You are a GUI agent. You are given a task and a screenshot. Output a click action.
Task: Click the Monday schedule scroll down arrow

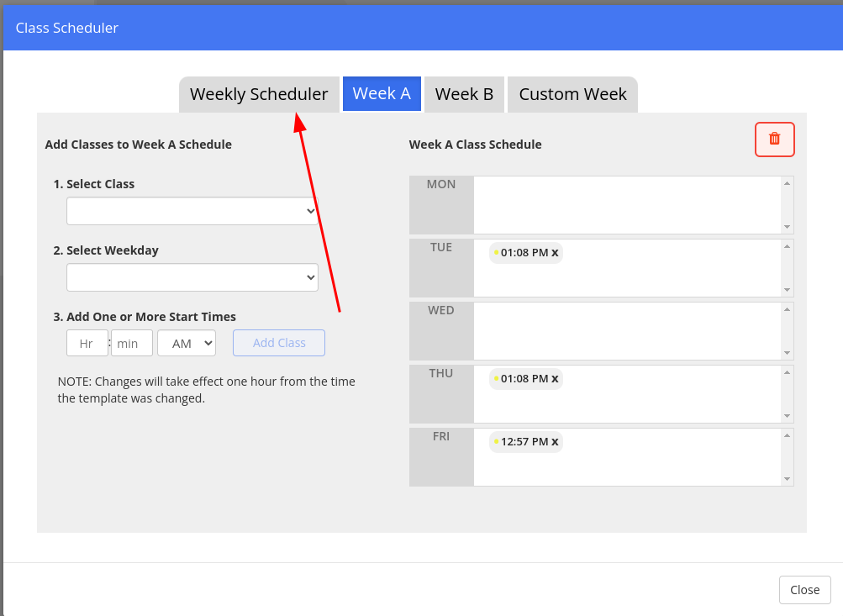(x=787, y=227)
